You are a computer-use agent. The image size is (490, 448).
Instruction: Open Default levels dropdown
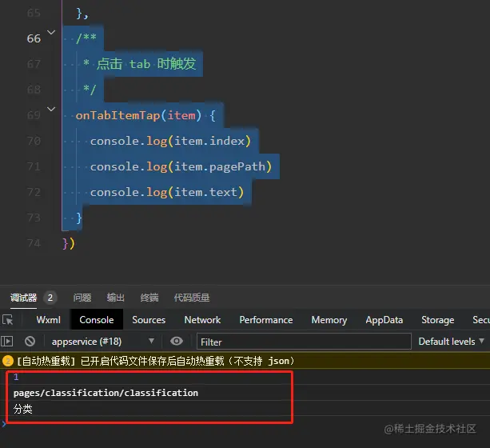(x=452, y=342)
